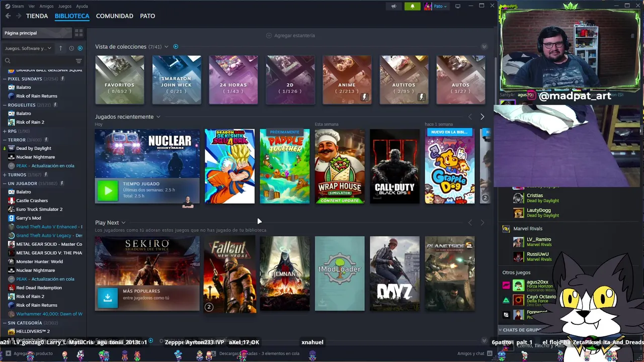Select Call of Duty Black Ops III cover
The width and height of the screenshot is (644, 362).
point(394,166)
